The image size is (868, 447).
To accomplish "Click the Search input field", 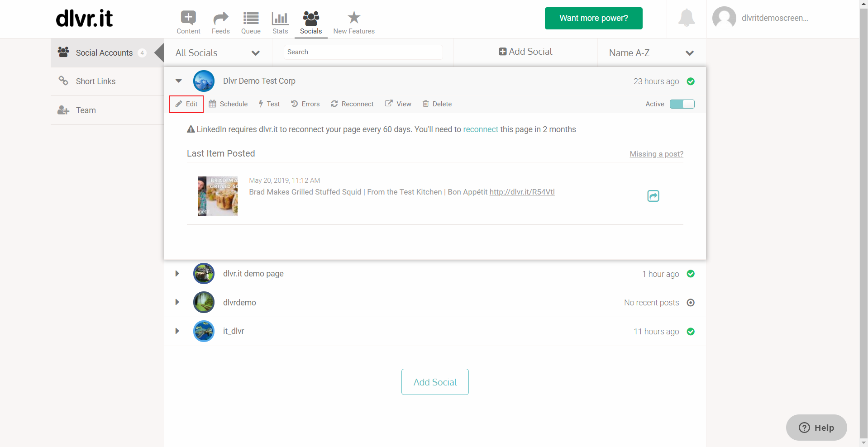I will [363, 52].
